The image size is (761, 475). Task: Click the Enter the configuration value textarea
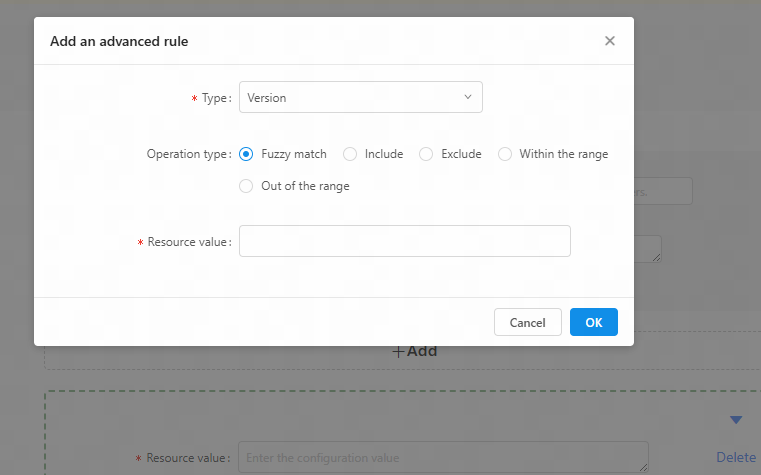[x=442, y=457]
